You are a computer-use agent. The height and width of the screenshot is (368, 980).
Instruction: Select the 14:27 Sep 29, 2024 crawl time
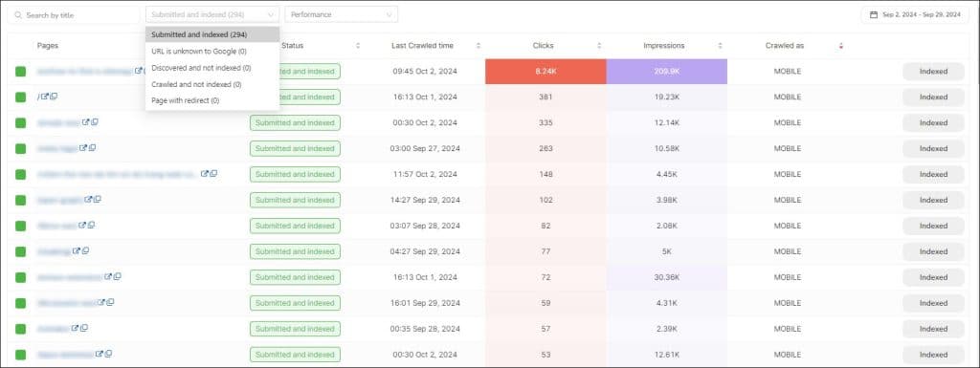[425, 200]
